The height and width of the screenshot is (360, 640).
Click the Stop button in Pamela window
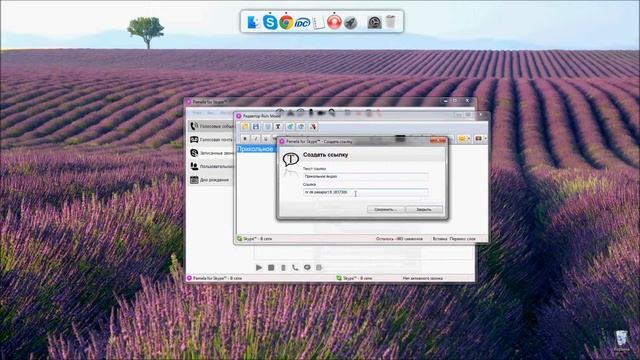[271, 267]
